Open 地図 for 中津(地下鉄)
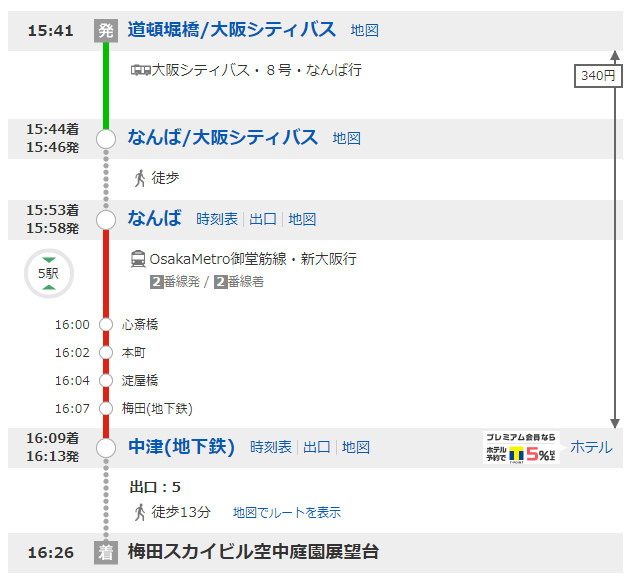Image resolution: width=633 pixels, height=584 pixels. click(x=356, y=447)
